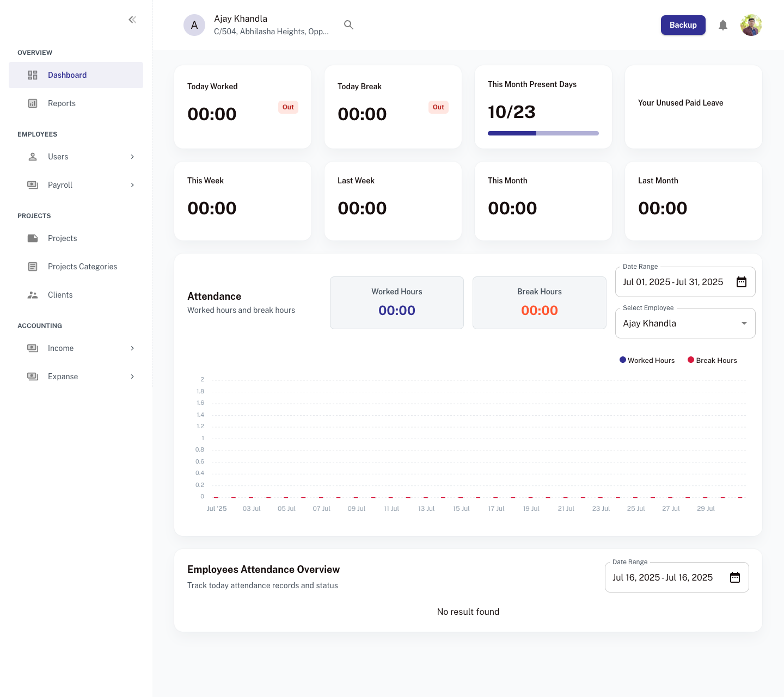Screen dimensions: 784x697
Task: Toggle the Break Hours legend entry
Action: pos(712,360)
